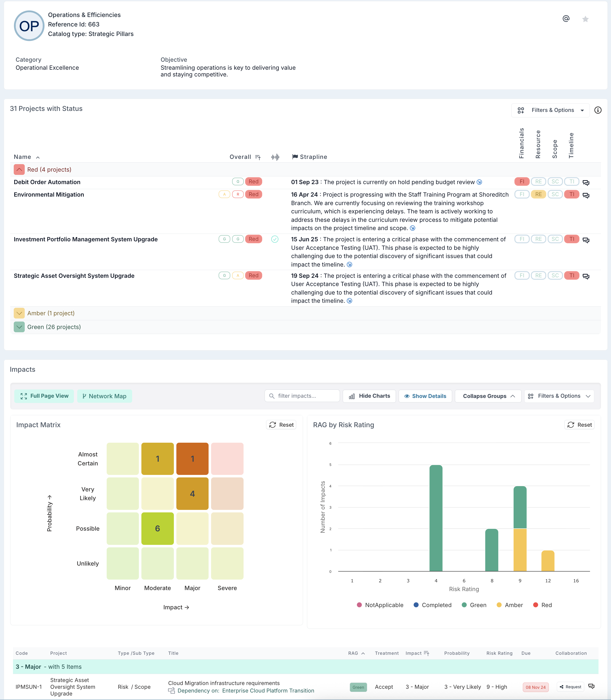The image size is (611, 700).
Task: Click the pulse waveform column icon
Action: point(275,157)
